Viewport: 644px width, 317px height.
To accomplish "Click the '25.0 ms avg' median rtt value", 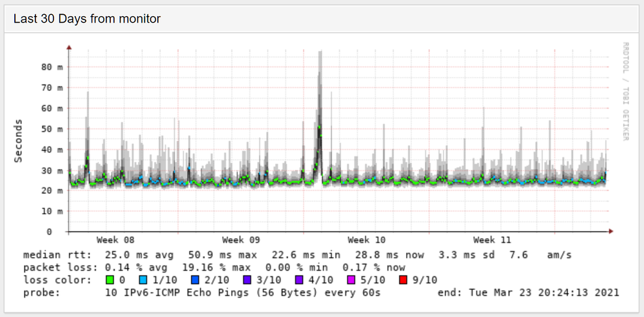I will (139, 255).
